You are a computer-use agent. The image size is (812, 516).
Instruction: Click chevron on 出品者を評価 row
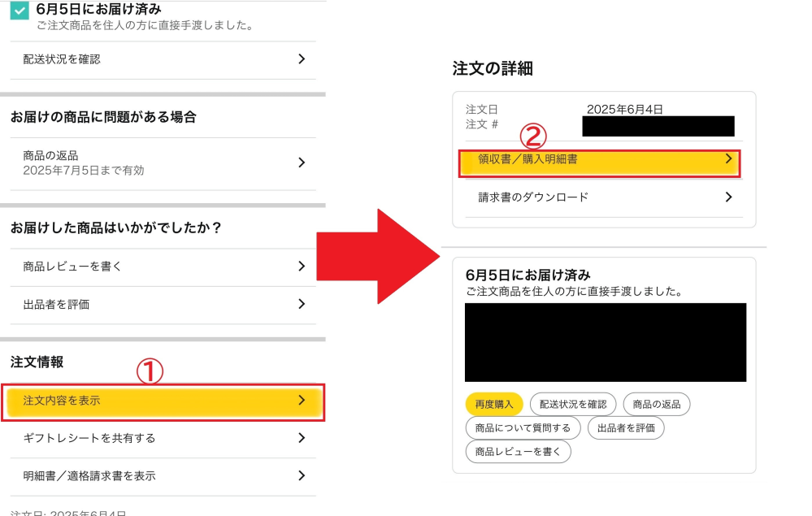302,304
